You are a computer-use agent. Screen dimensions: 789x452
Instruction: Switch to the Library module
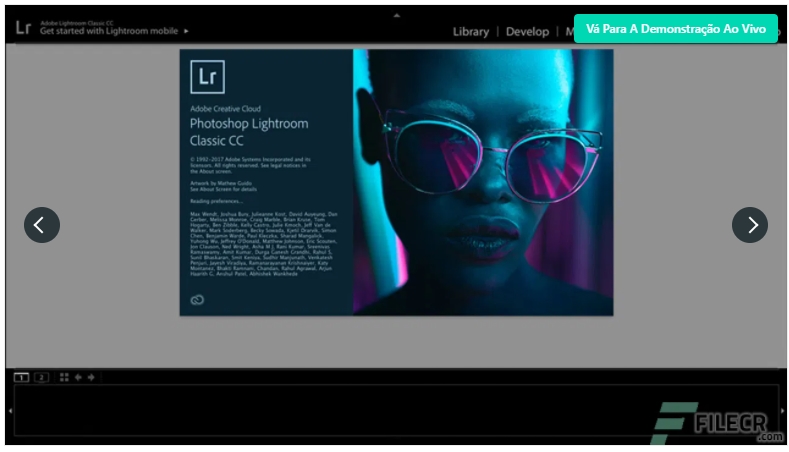pyautogui.click(x=471, y=31)
